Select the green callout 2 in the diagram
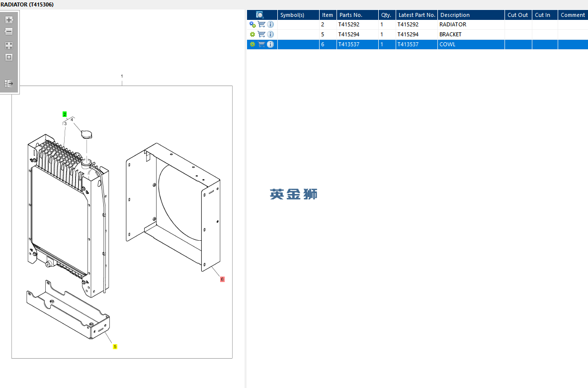The height and width of the screenshot is (388, 588). coord(65,114)
